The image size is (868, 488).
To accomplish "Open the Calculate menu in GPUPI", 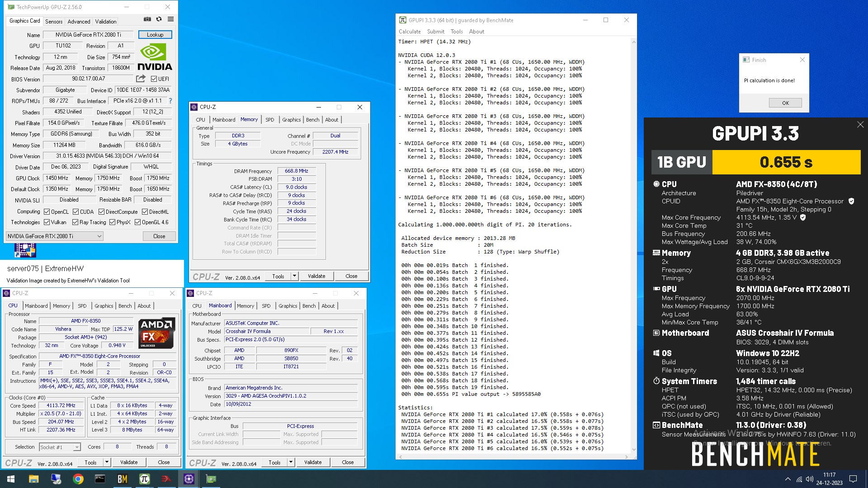I will coord(410,31).
